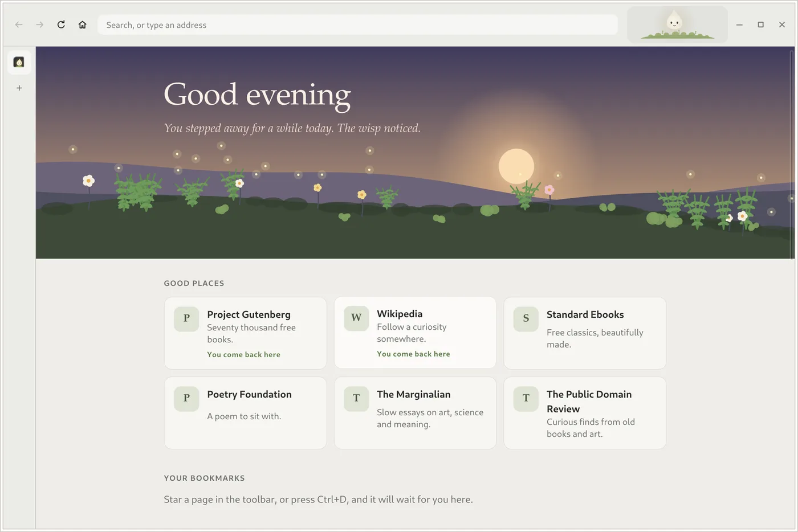
Task: Click the "YOUR BOOKMARKS" section heading
Action: [205, 478]
